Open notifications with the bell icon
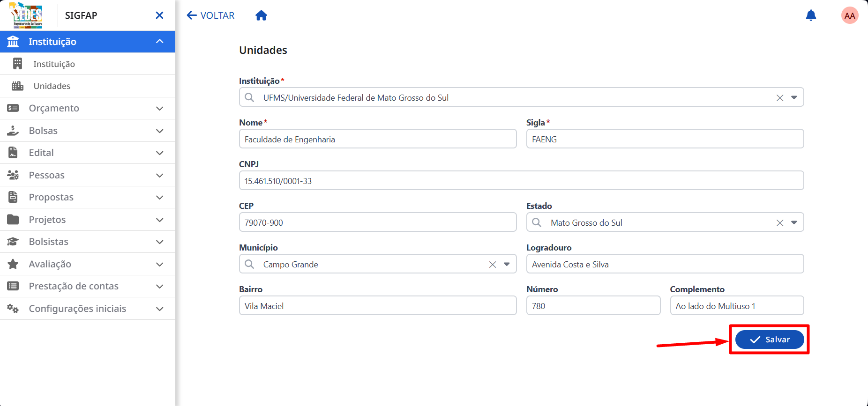Screen dimensions: 868x406 point(811,15)
